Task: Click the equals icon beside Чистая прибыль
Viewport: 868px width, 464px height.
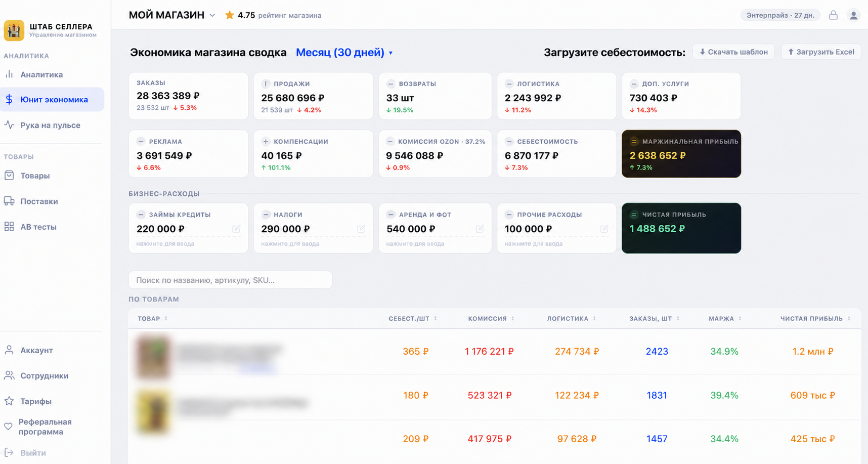Action: pos(634,215)
